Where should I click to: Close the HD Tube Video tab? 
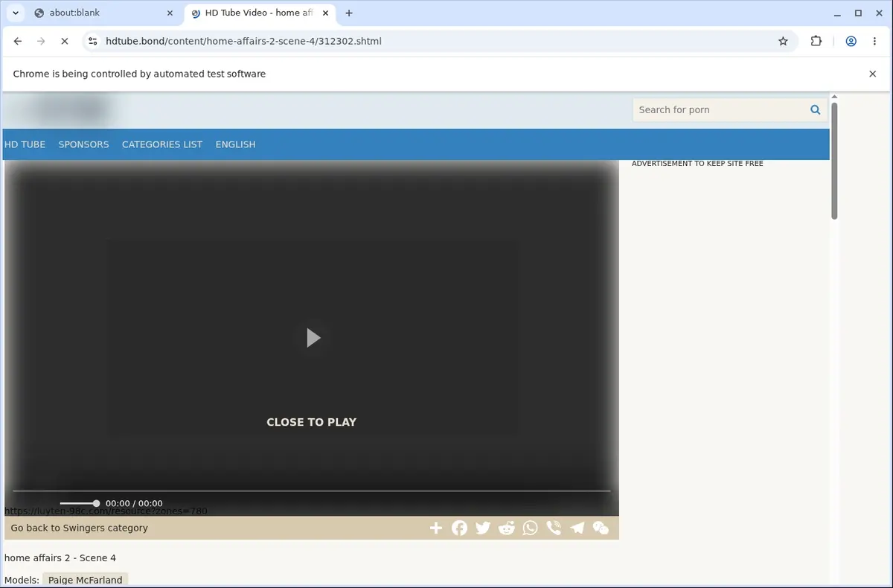click(x=325, y=13)
